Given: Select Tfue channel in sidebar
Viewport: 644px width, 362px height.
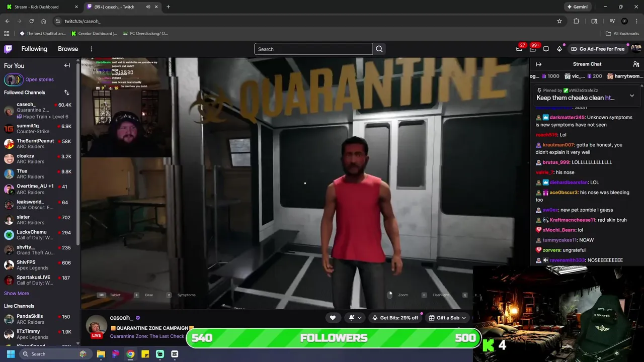Looking at the screenshot, I should 38,174.
